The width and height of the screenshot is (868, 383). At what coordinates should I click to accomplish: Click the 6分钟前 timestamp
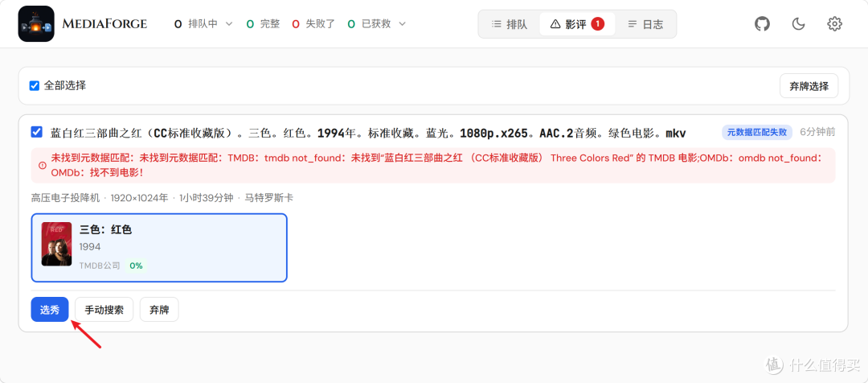pyautogui.click(x=817, y=132)
